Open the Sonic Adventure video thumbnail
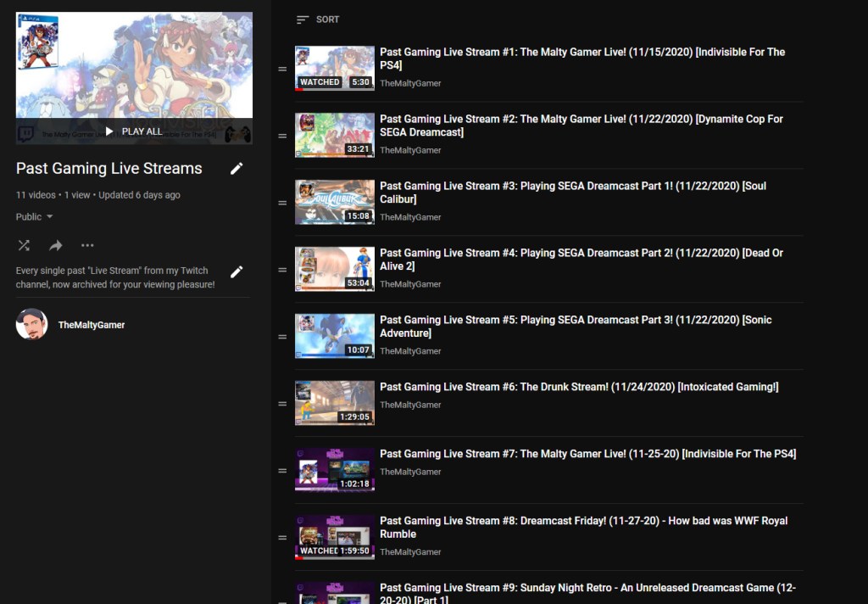868x604 pixels. tap(334, 336)
